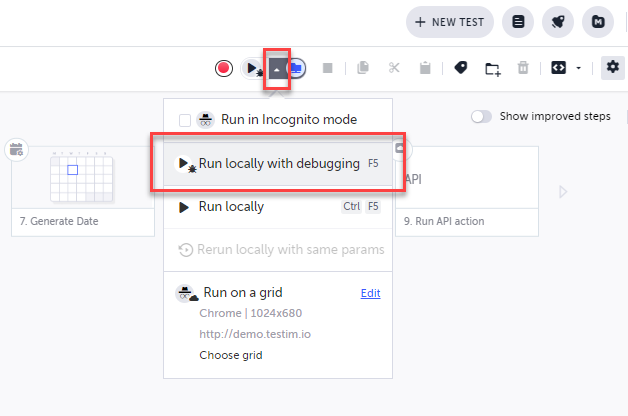
Task: Collapse the run options dropdown arrow
Action: [277, 69]
